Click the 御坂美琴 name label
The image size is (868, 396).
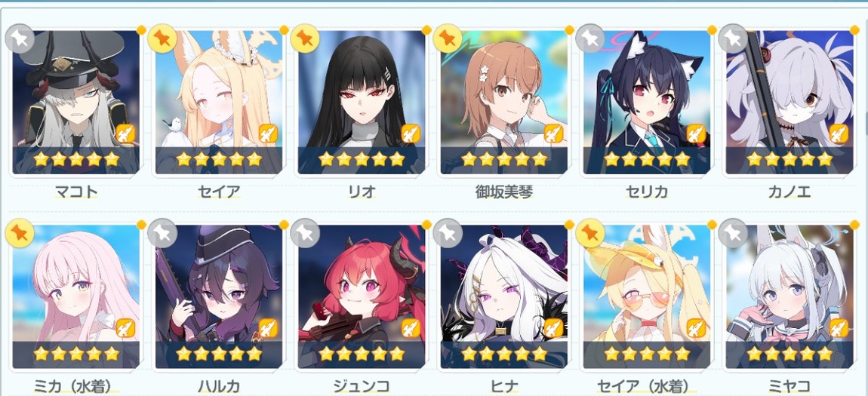click(504, 192)
